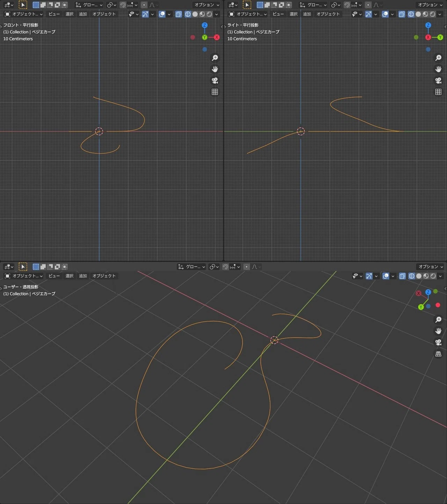Click the 選択 menu in right viewport
Viewport: 447px width, 504px height.
click(294, 14)
